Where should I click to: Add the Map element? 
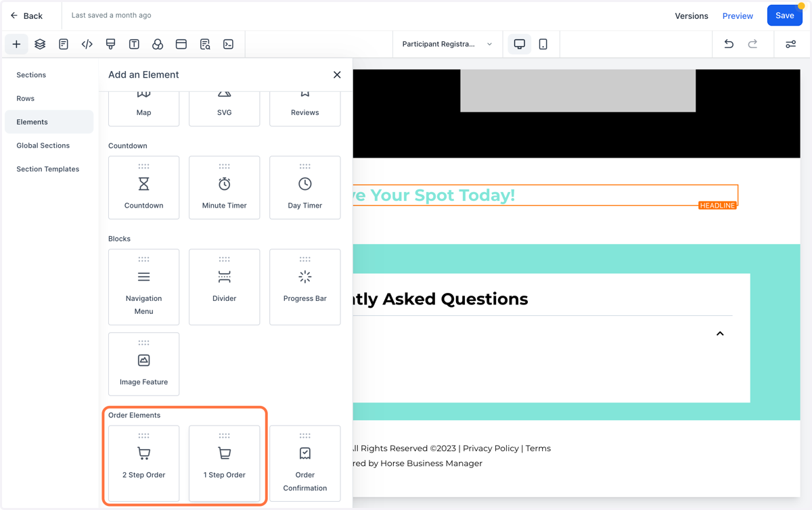pos(144,108)
